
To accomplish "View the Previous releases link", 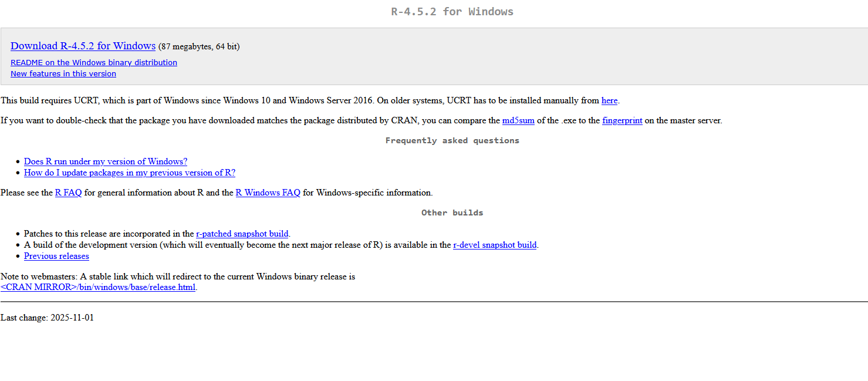I will pyautogui.click(x=56, y=256).
